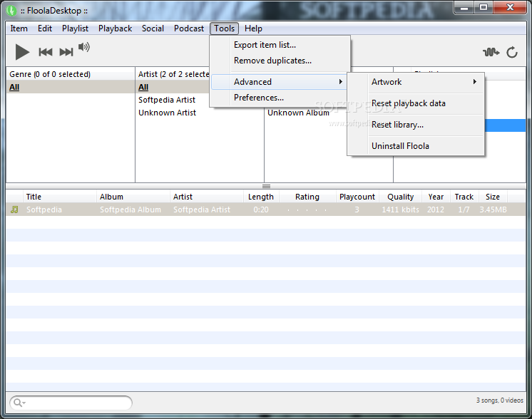532x419 pixels.
Task: Choose Remove duplicates...
Action: pos(280,61)
